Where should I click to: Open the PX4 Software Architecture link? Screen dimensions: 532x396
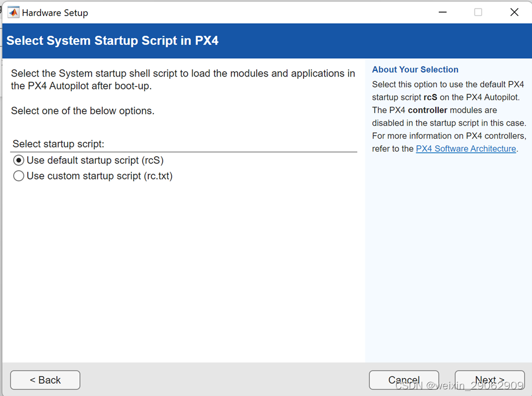(x=466, y=148)
